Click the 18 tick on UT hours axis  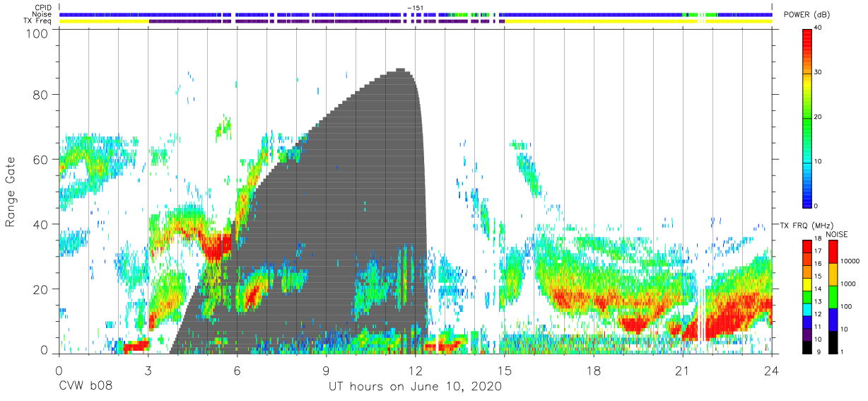[593, 370]
